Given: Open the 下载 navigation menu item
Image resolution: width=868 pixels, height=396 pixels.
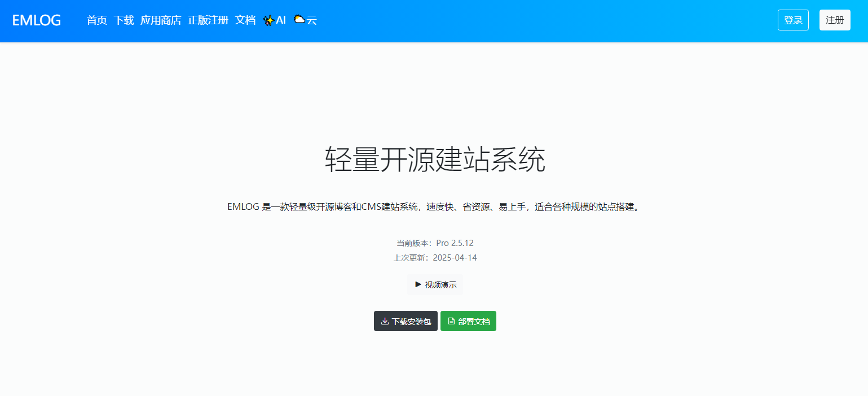Looking at the screenshot, I should (123, 20).
